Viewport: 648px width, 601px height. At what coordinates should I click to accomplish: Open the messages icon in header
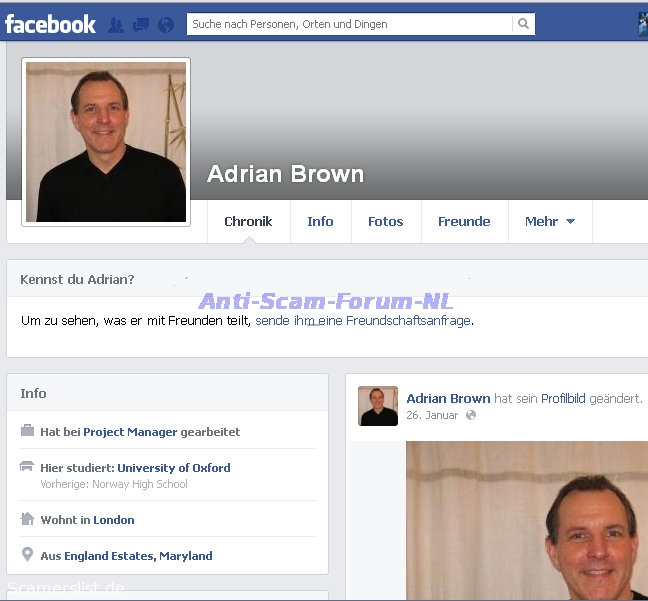(x=141, y=25)
